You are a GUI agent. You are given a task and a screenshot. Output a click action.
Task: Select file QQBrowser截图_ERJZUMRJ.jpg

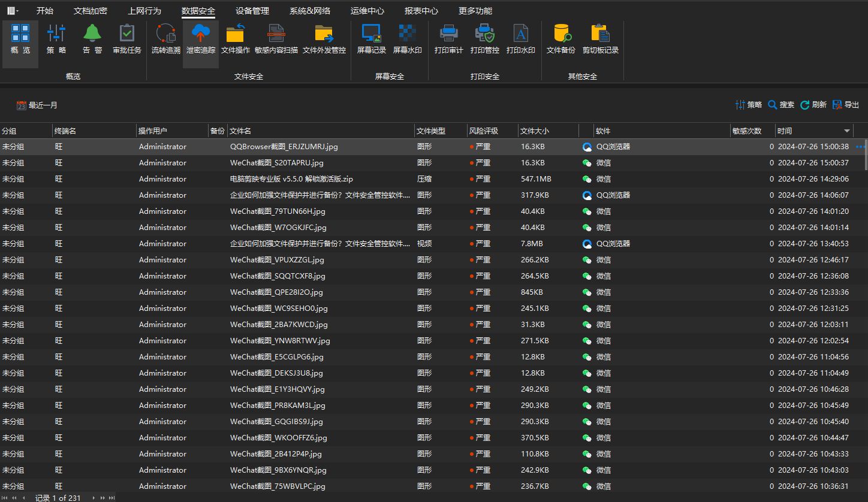pyautogui.click(x=284, y=147)
